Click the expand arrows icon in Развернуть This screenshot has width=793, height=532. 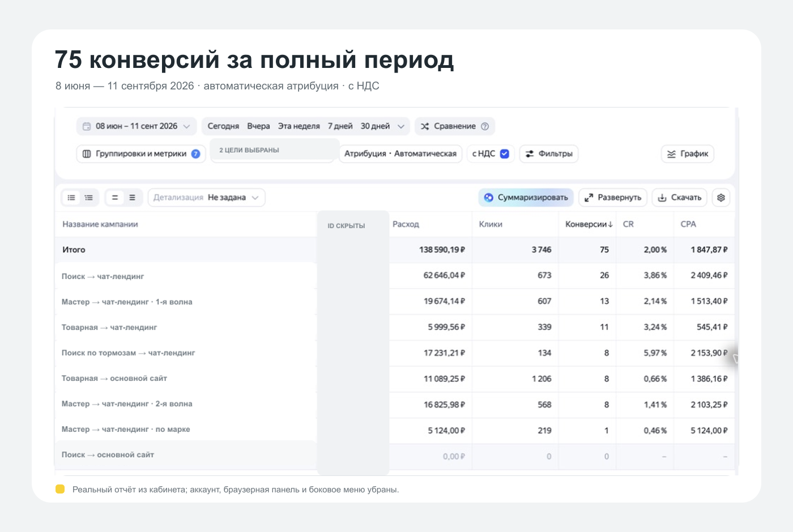point(589,198)
